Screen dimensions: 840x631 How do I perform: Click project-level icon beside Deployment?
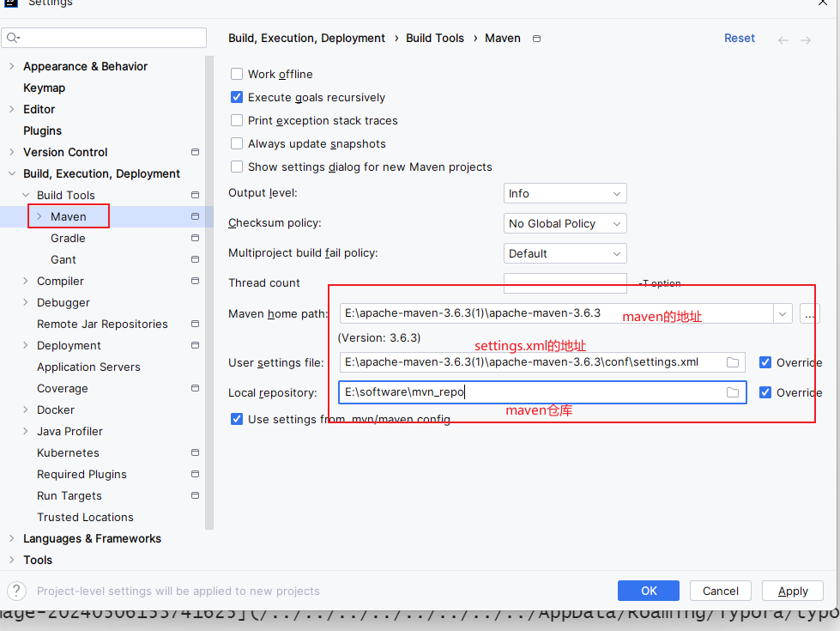195,345
